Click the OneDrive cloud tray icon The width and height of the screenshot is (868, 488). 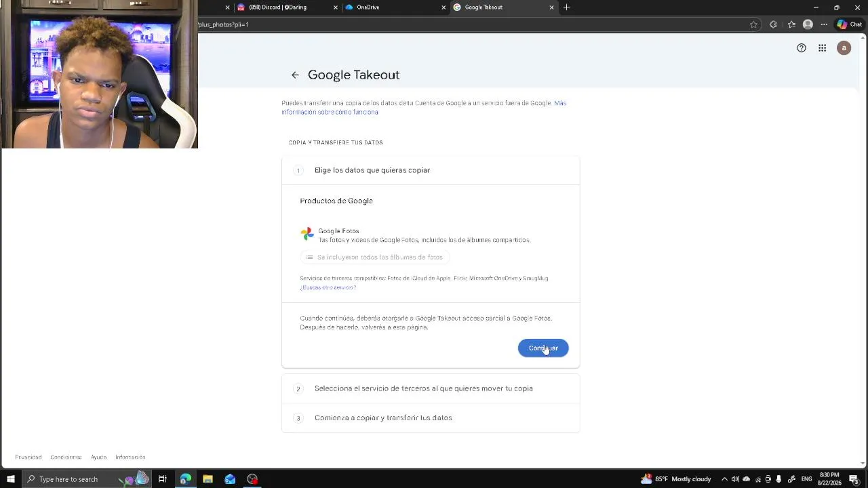[747, 479]
